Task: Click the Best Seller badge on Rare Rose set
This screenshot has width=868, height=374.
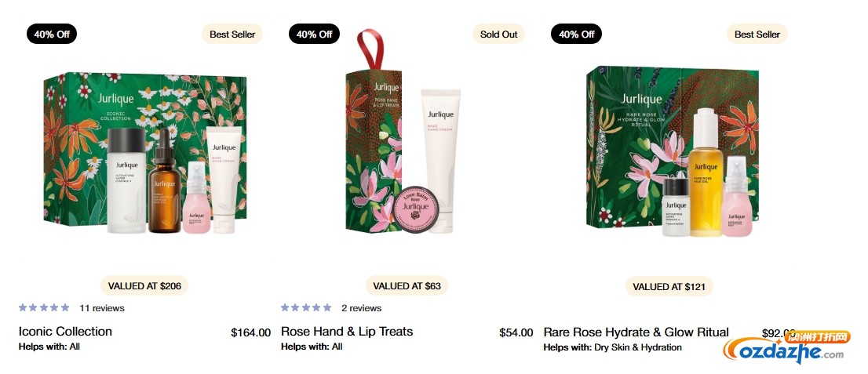Action: (x=757, y=34)
